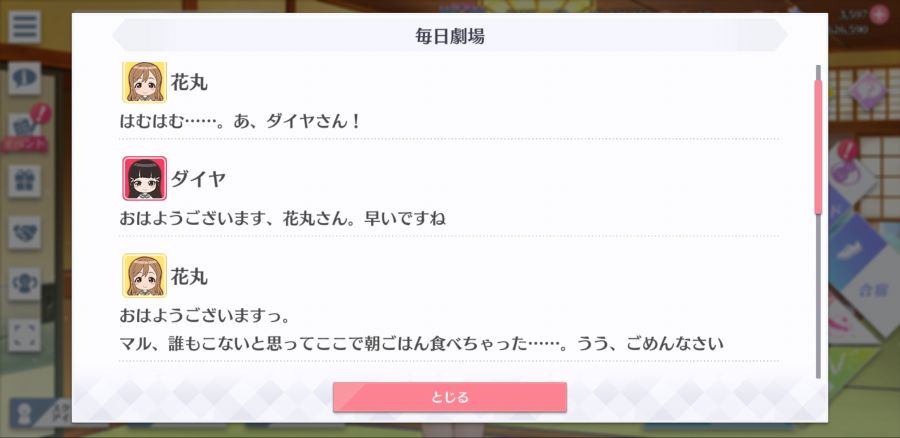Image resolution: width=900 pixels, height=438 pixels.
Task: Click the ダイヤ speaker name label
Action: click(x=198, y=179)
